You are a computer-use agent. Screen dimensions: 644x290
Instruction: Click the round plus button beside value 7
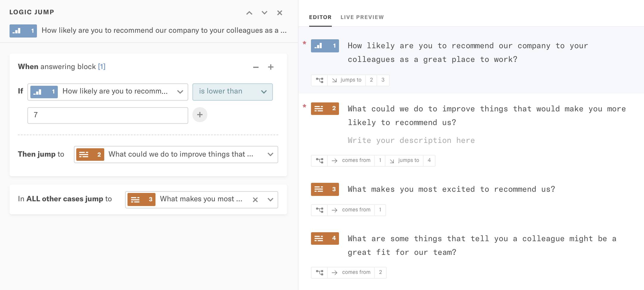[200, 115]
